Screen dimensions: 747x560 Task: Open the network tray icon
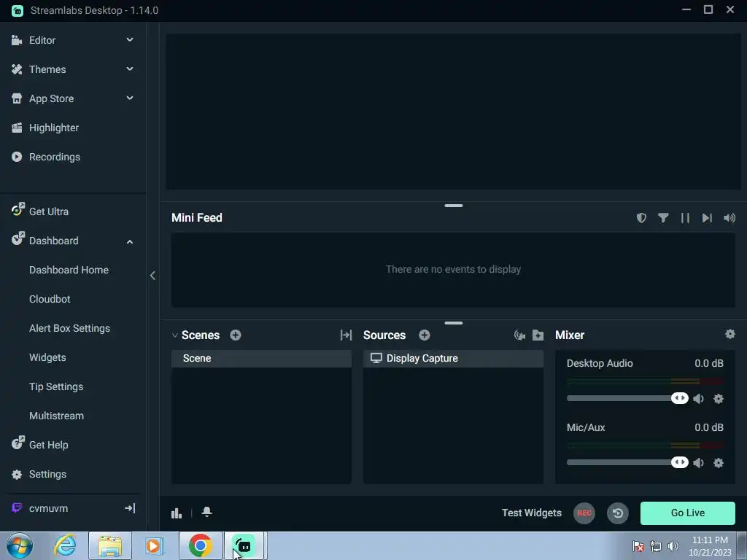tap(656, 546)
